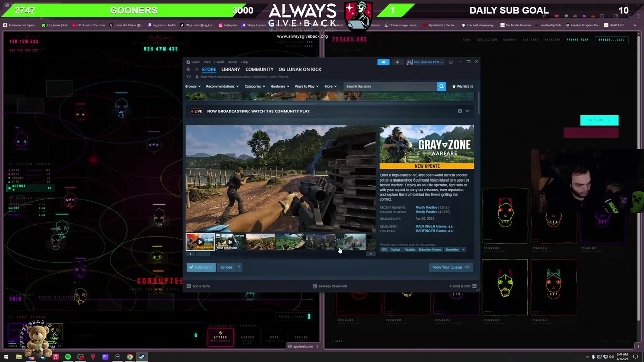Image resolution: width=644 pixels, height=362 pixels.
Task: Click the store search magnifier button
Action: [441, 86]
